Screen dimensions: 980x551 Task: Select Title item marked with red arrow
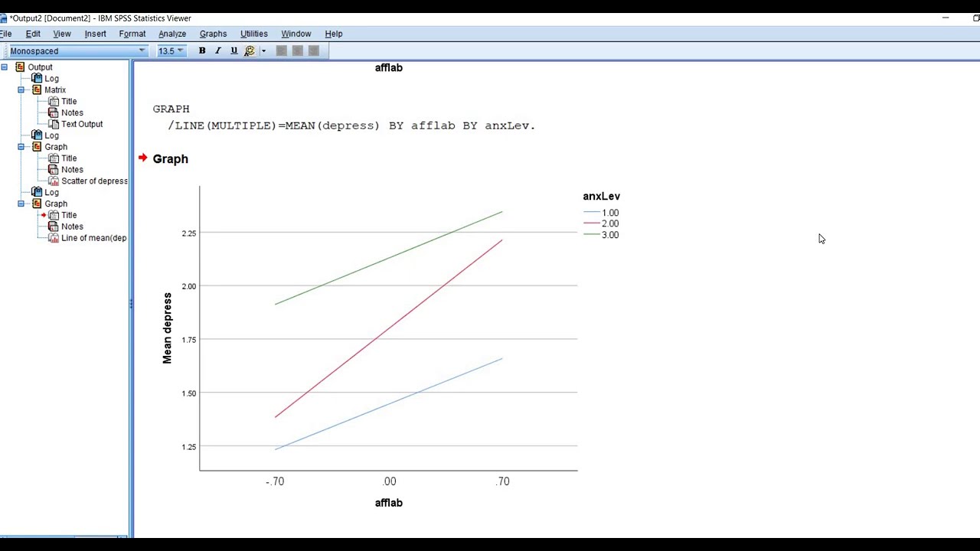(69, 216)
